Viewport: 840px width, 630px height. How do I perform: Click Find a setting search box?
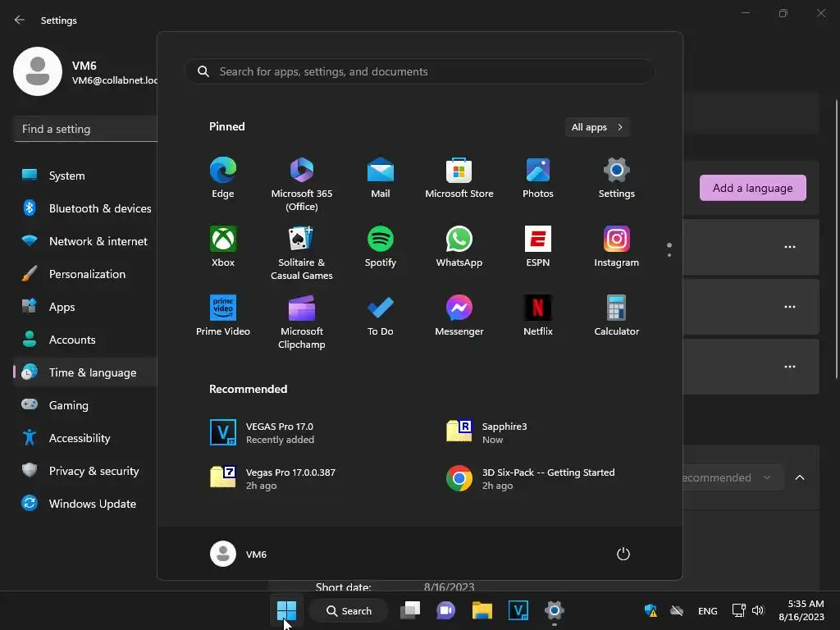pyautogui.click(x=85, y=129)
